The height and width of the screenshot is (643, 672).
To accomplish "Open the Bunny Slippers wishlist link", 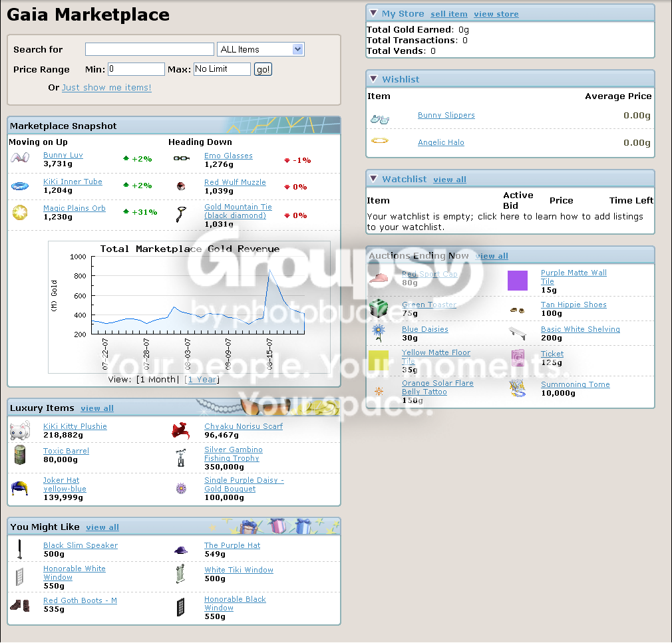I will pyautogui.click(x=446, y=115).
